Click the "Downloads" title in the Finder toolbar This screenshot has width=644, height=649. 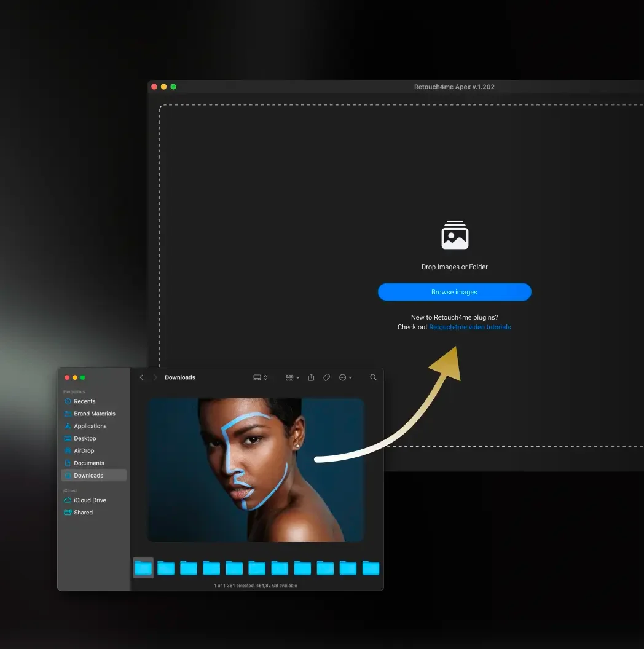click(180, 377)
